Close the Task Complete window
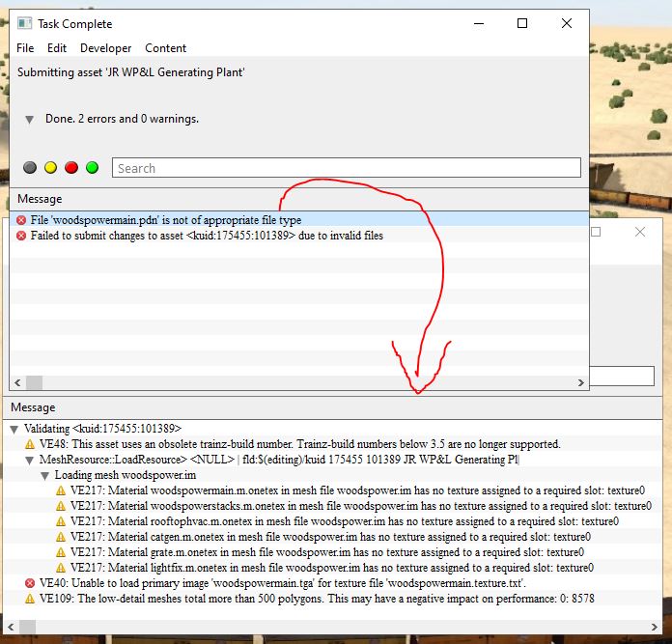The height and width of the screenshot is (644, 672). (x=567, y=23)
